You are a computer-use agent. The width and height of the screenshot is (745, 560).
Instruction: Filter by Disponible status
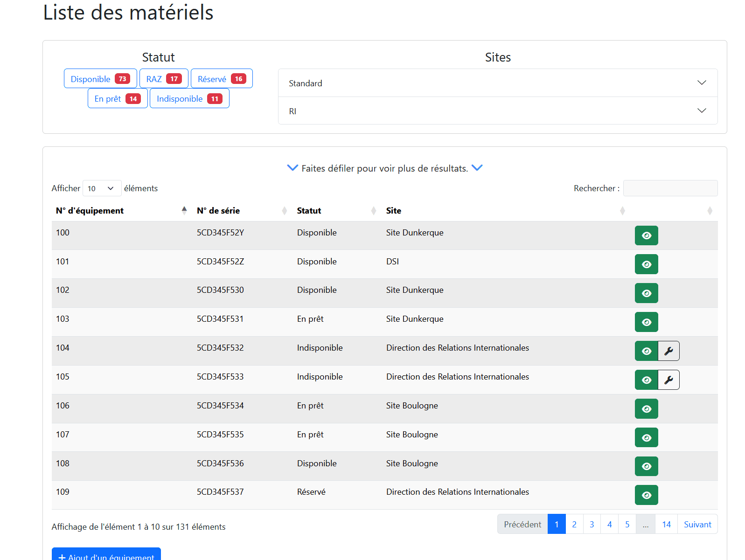coord(100,79)
